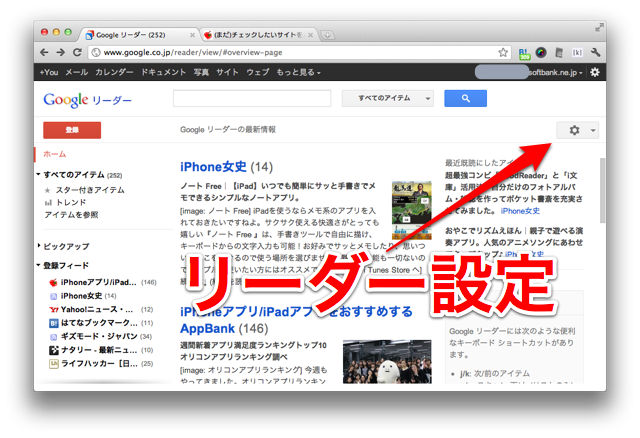Click the blue magnifier search button

coord(465,98)
